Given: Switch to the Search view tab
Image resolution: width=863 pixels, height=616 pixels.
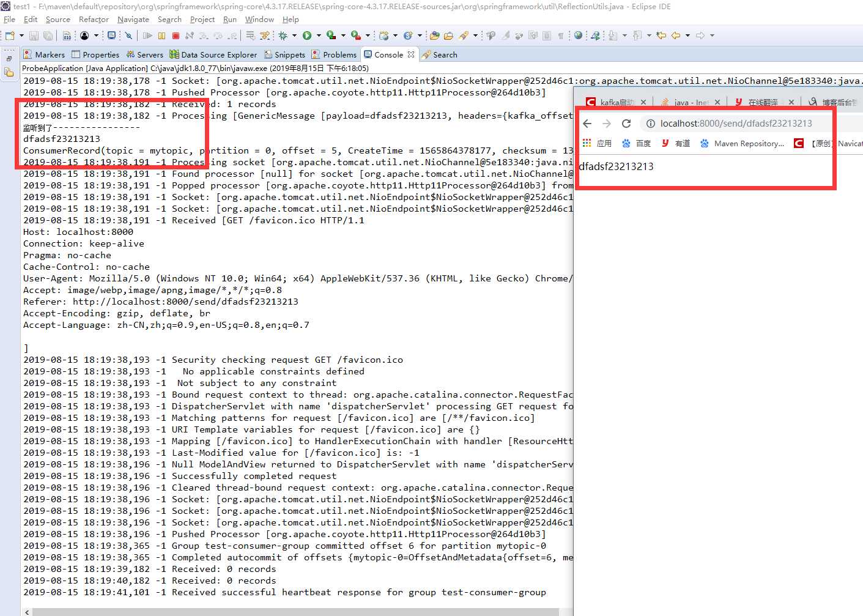Looking at the screenshot, I should (x=440, y=54).
